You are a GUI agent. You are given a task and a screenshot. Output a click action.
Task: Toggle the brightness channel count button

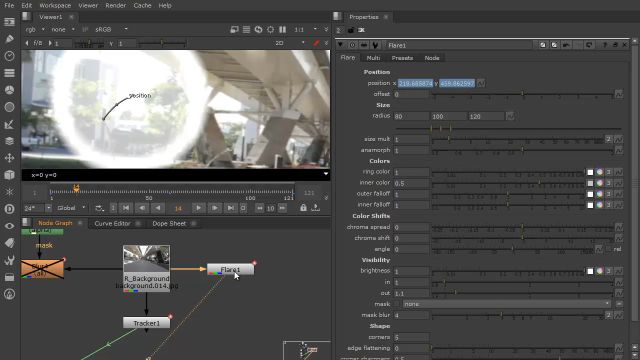coord(609,271)
